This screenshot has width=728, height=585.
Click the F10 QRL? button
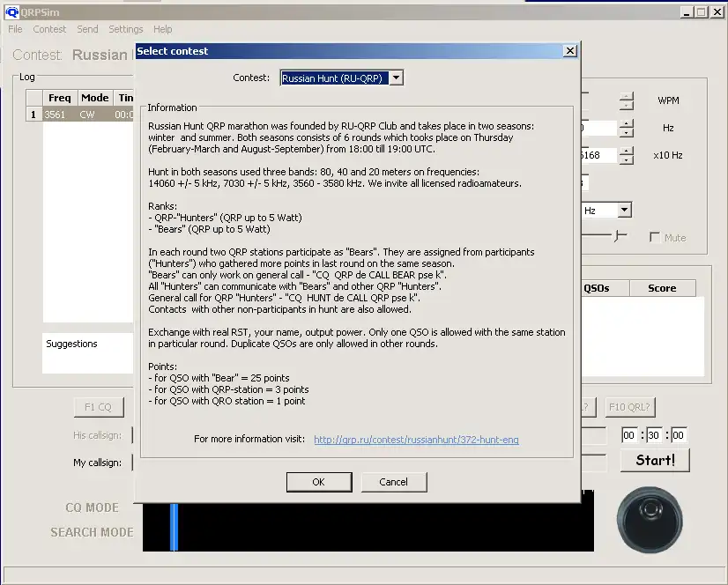point(630,407)
